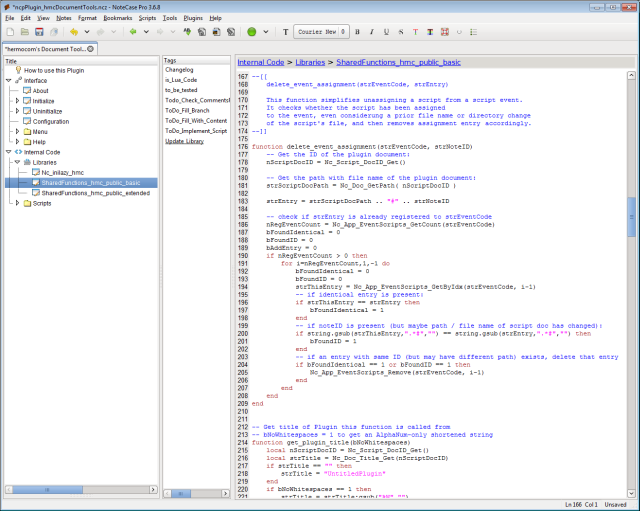Image resolution: width=640 pixels, height=511 pixels.
Task: Select the is_Lua_Code tag
Action: 181,80
